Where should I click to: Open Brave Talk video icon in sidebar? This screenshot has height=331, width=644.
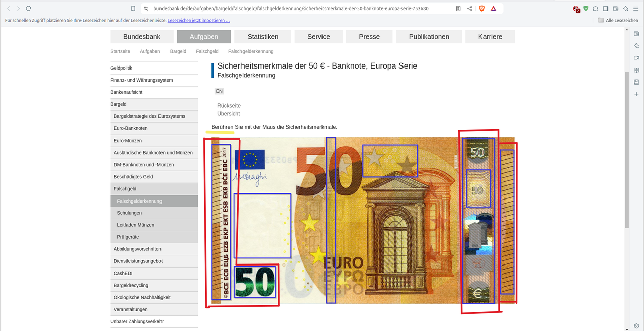636,58
